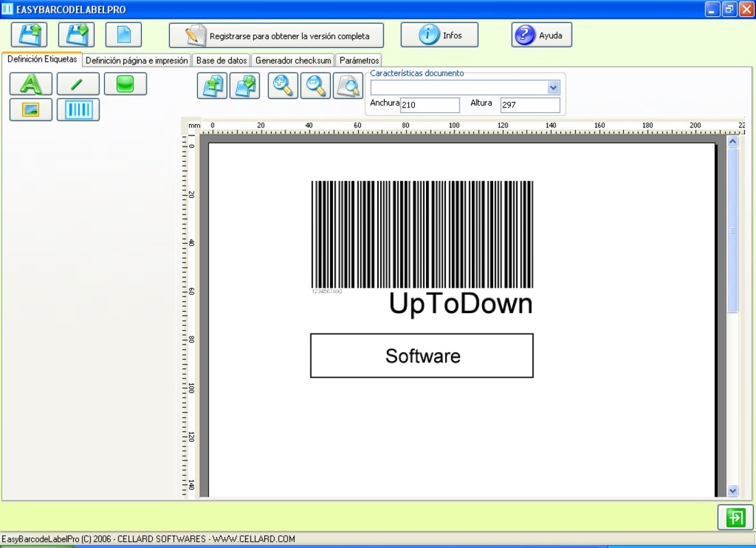Image resolution: width=756 pixels, height=548 pixels.
Task: Click the Anchura input field
Action: pos(429,105)
